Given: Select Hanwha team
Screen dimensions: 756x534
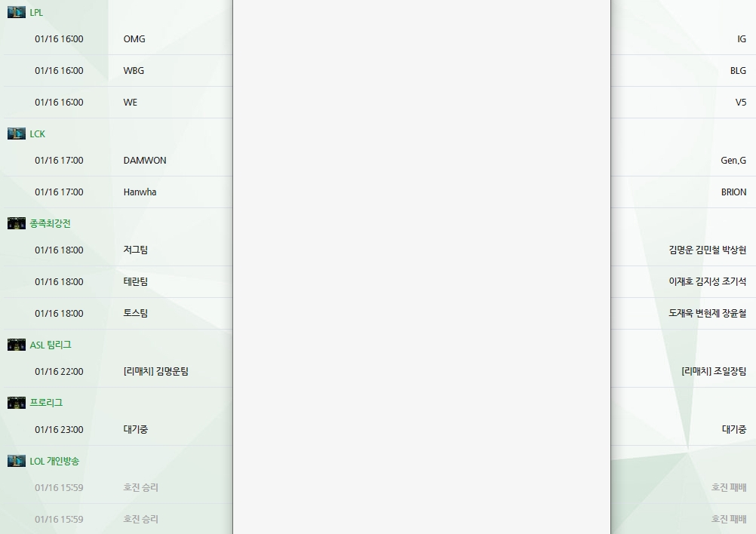Looking at the screenshot, I should point(140,192).
